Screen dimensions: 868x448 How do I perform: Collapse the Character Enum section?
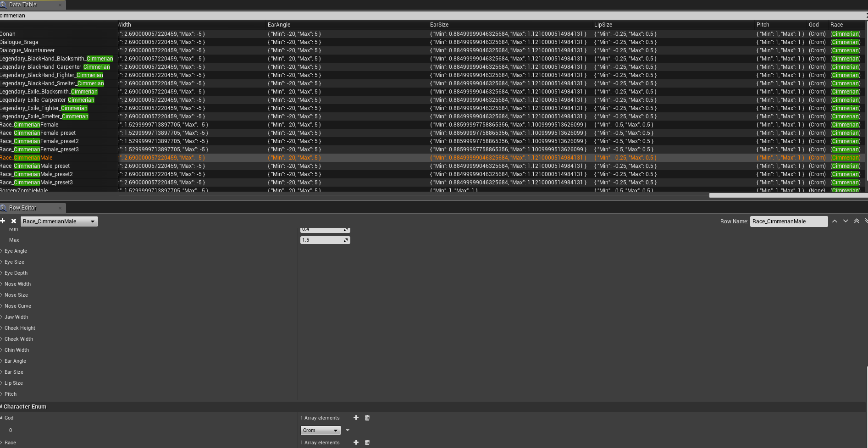point(1,406)
